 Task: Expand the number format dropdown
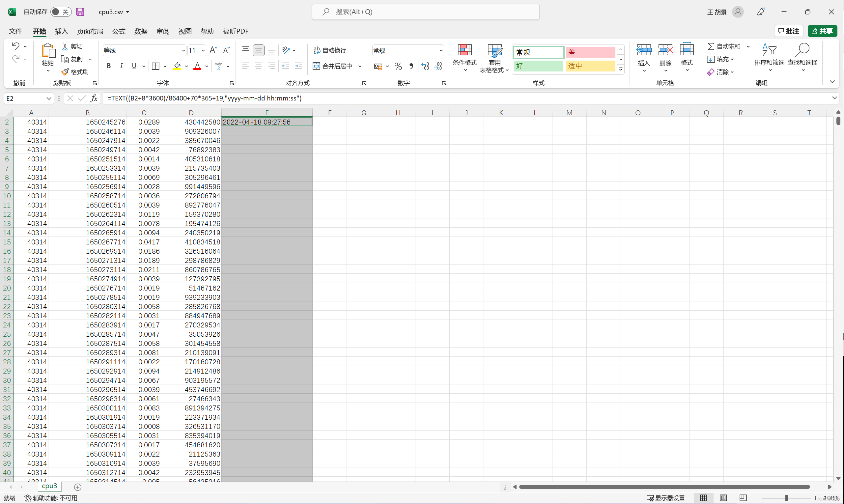coord(440,51)
